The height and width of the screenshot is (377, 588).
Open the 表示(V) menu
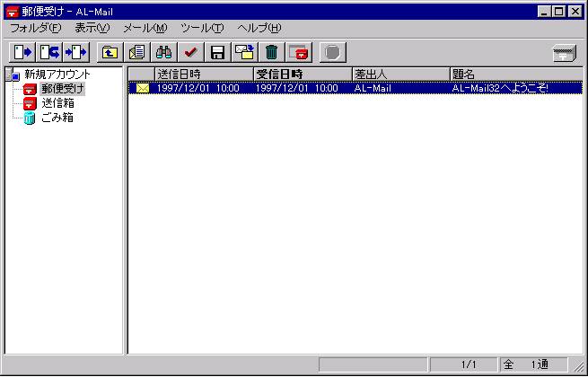pyautogui.click(x=92, y=28)
